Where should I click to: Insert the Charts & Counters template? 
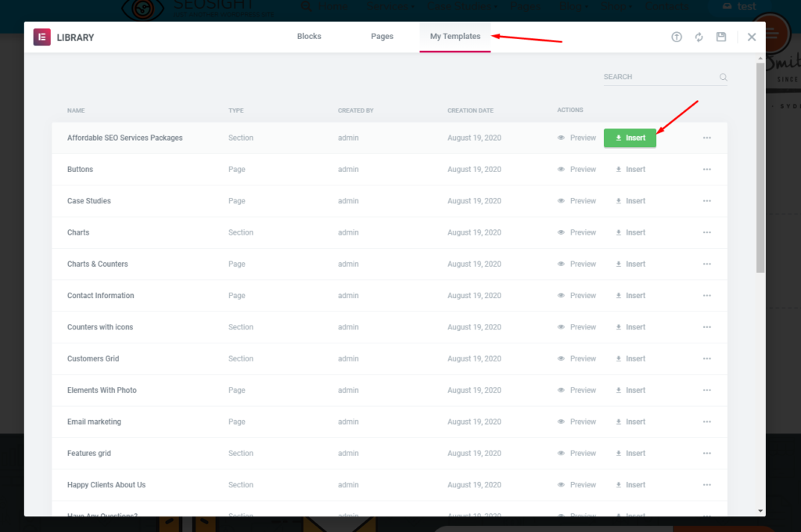pos(630,264)
